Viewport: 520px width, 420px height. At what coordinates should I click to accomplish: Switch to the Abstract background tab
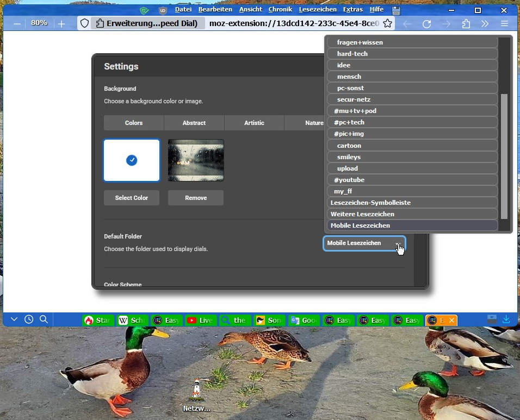pos(194,123)
